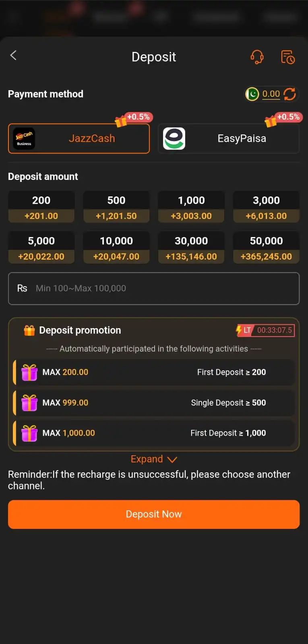Click the Pakistan currency coin icon
Viewport: 308px width, 644px height.
(x=252, y=94)
